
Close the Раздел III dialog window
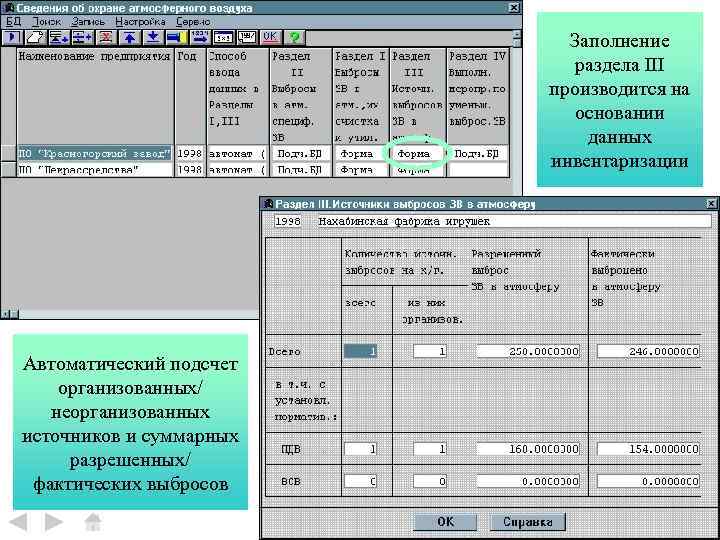point(711,203)
